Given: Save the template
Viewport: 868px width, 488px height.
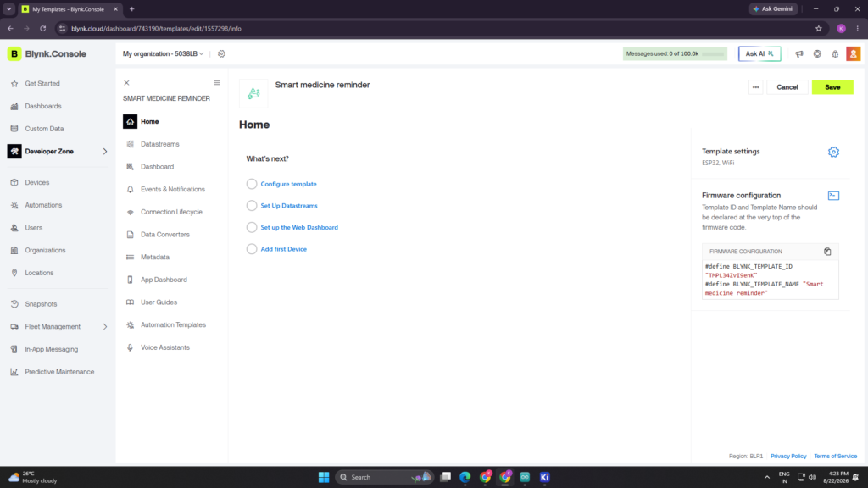Looking at the screenshot, I should pyautogui.click(x=832, y=87).
